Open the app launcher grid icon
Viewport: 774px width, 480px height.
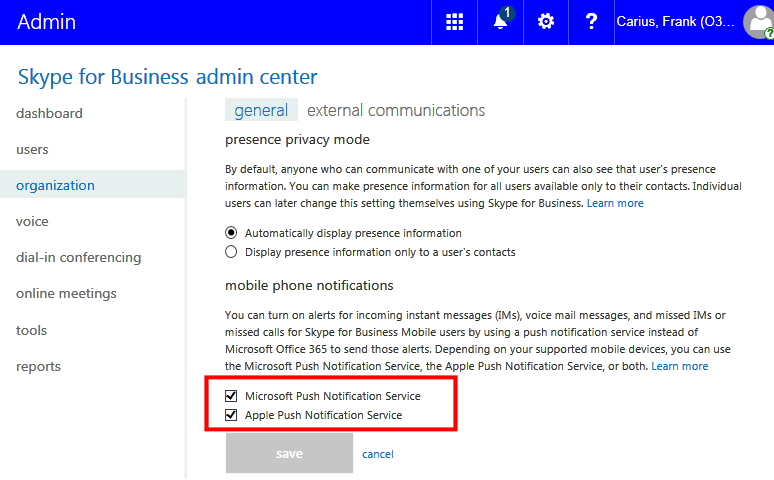point(454,22)
